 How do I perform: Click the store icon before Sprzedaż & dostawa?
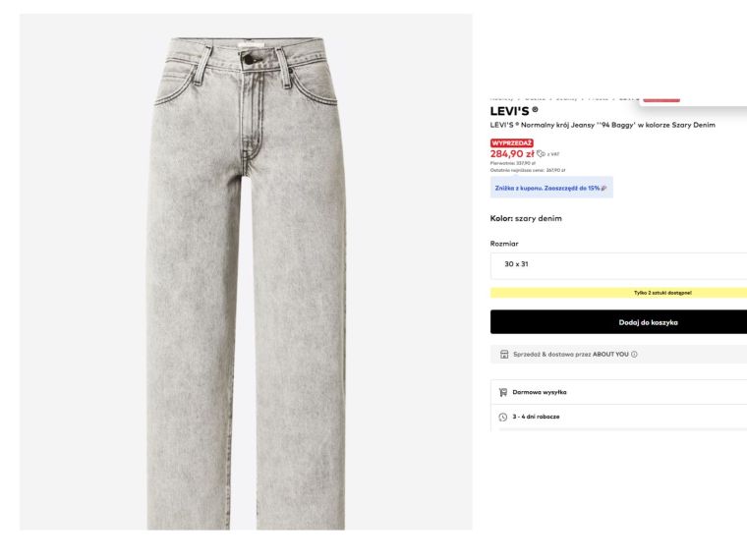[504, 354]
